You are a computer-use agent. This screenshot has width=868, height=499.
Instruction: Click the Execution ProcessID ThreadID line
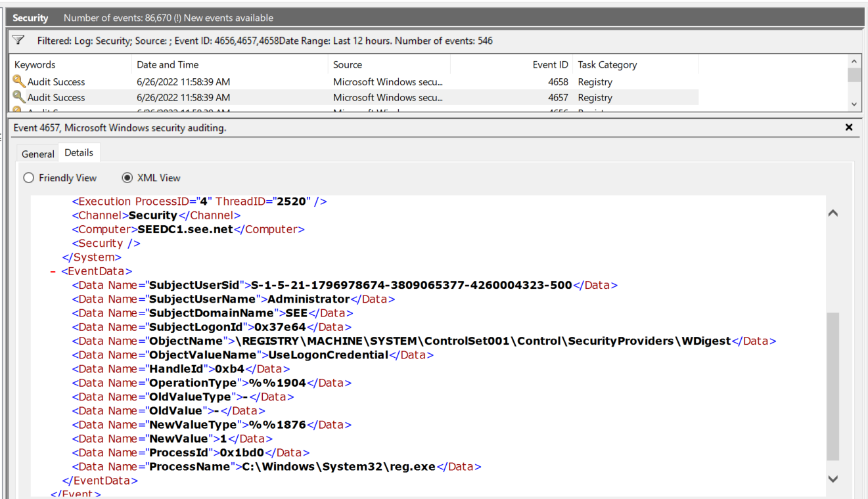point(200,202)
